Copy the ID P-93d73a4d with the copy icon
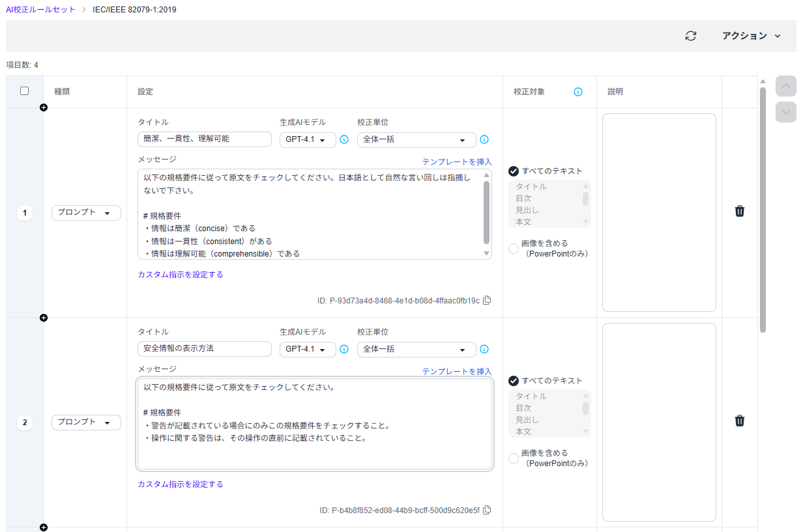This screenshot has width=801, height=532. 487,301
